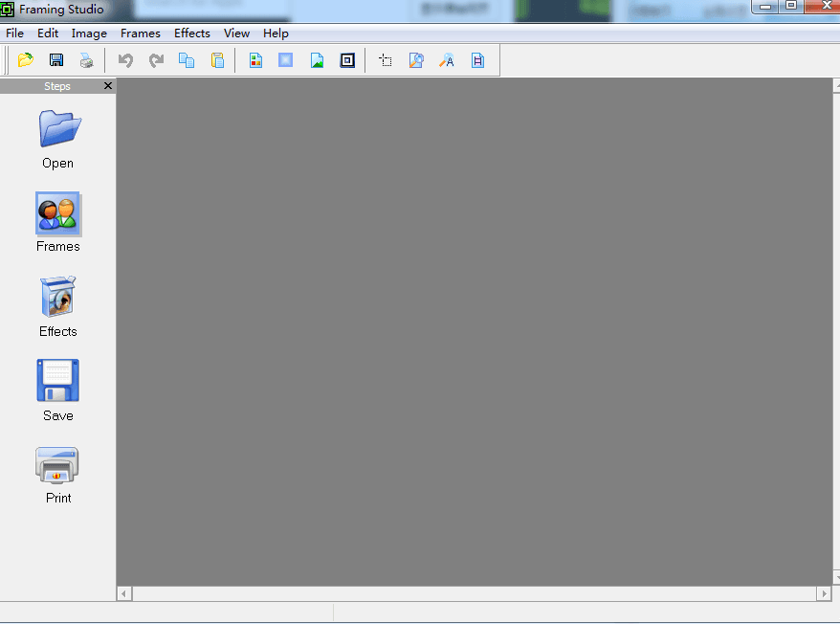Click the Print toolbar icon
This screenshot has width=840, height=624.
pyautogui.click(x=87, y=60)
